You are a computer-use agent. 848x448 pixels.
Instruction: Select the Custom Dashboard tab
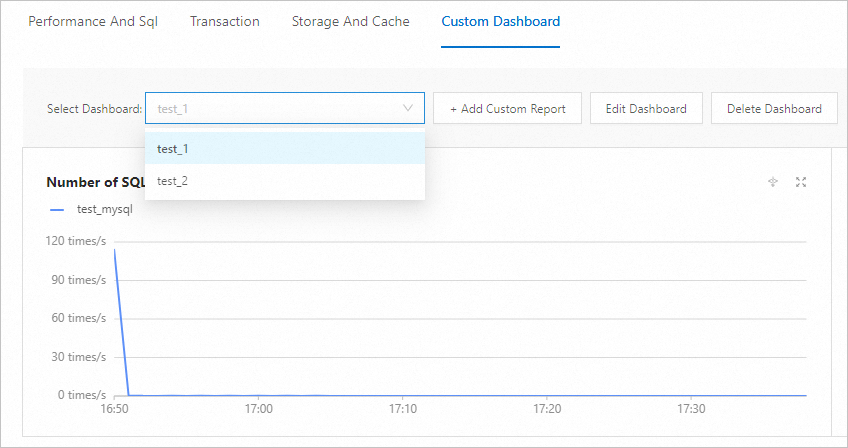pyautogui.click(x=500, y=21)
